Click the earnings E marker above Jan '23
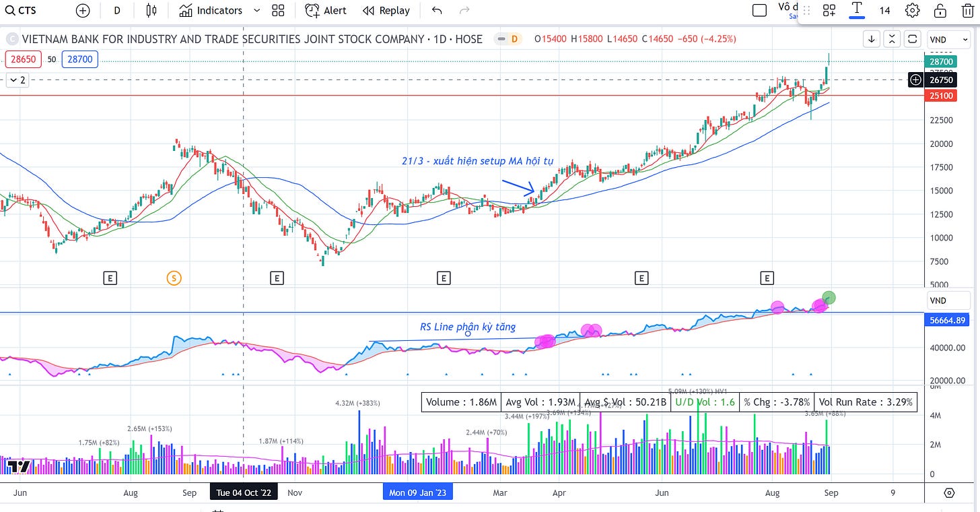This screenshot has height=512, width=980. pos(443,277)
